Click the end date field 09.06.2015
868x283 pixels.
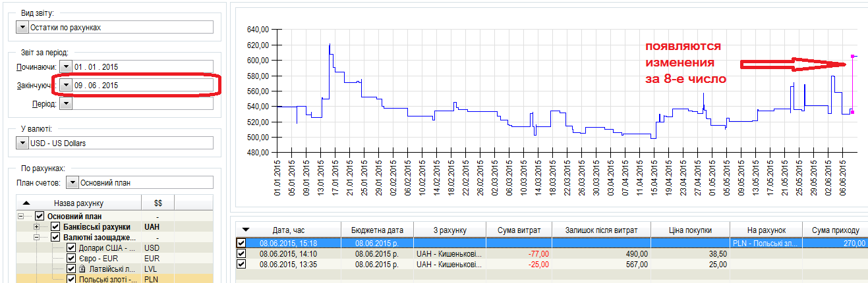pos(142,86)
